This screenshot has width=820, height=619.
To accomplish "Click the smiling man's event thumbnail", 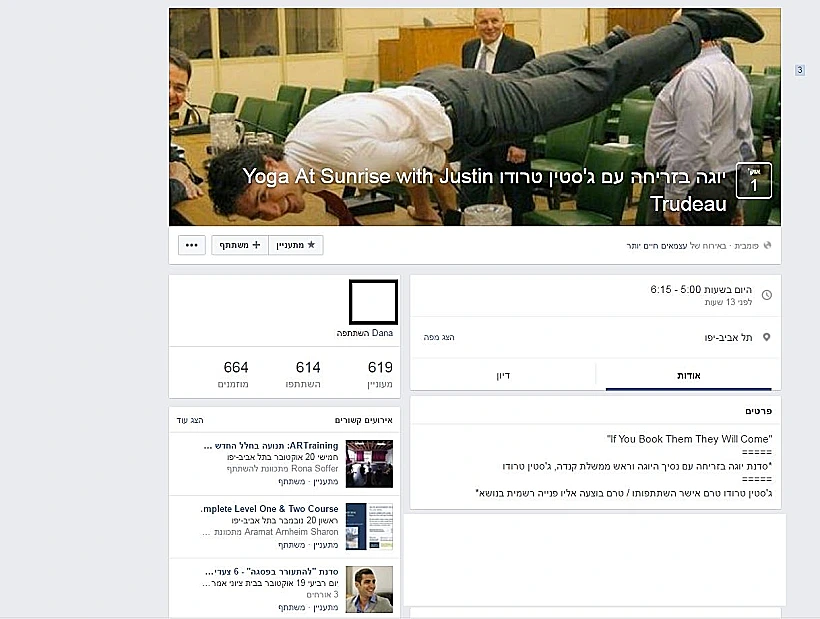I will click(369, 589).
